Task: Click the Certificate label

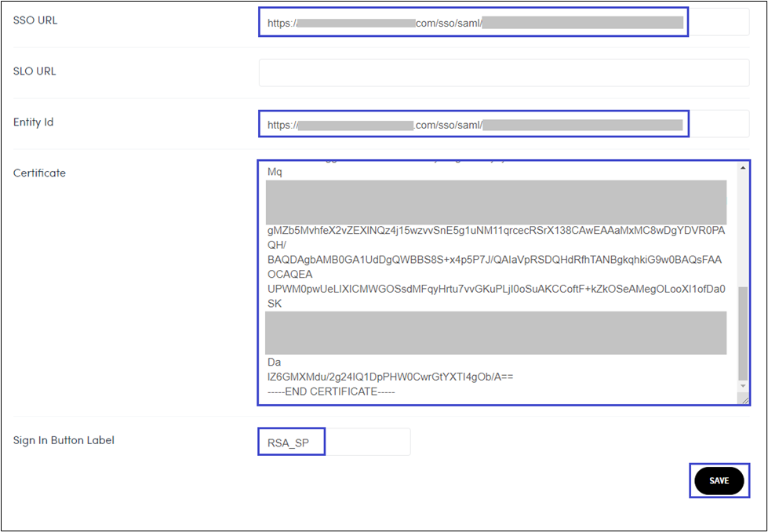Action: [x=39, y=173]
